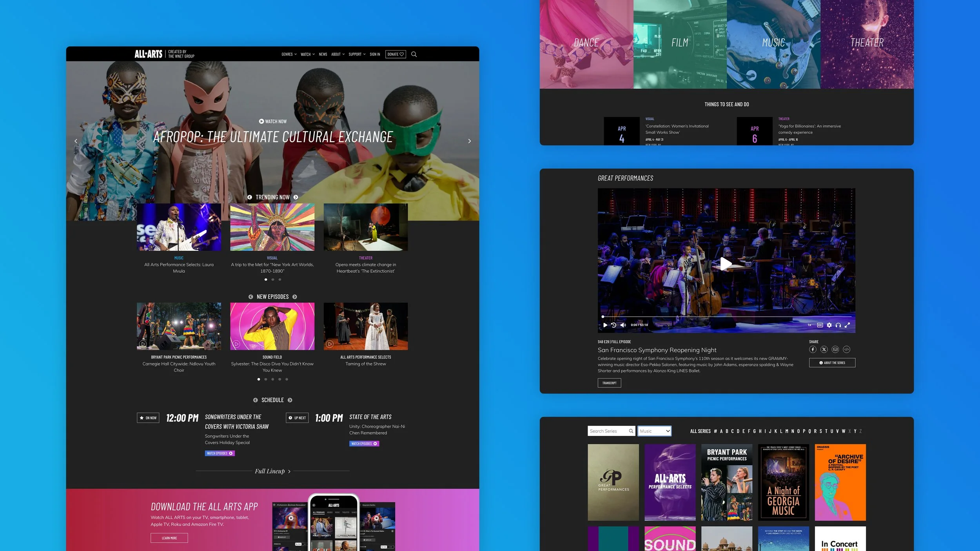Click the rewind replay icon in player

click(614, 325)
